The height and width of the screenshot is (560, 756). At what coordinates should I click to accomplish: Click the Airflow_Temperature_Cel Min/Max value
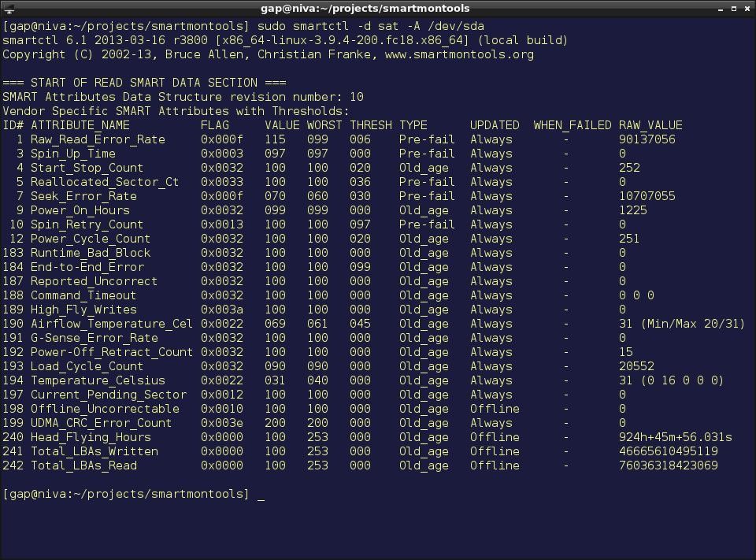click(x=693, y=324)
